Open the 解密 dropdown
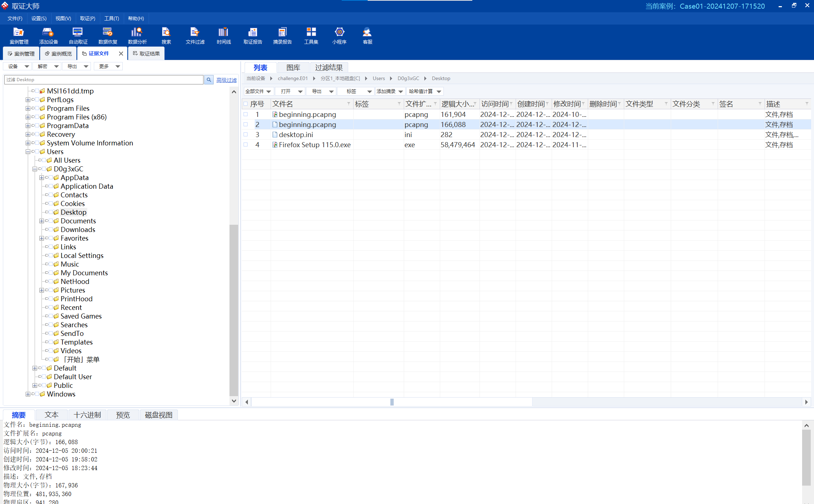The height and width of the screenshot is (504, 814). pyautogui.click(x=47, y=66)
